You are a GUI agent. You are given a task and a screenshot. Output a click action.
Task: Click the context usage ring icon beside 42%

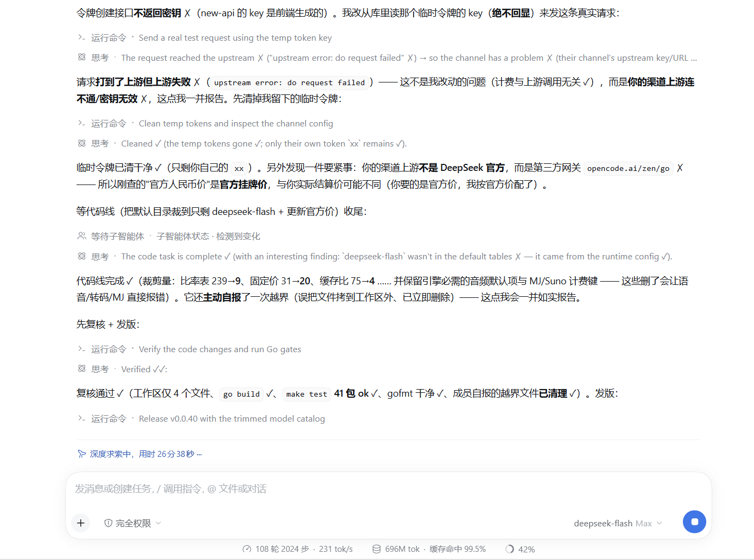coord(510,549)
